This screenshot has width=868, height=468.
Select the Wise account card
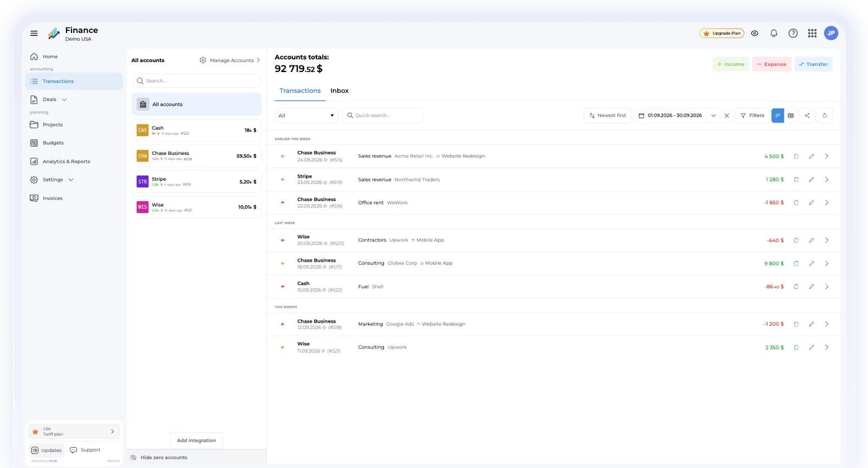(196, 207)
